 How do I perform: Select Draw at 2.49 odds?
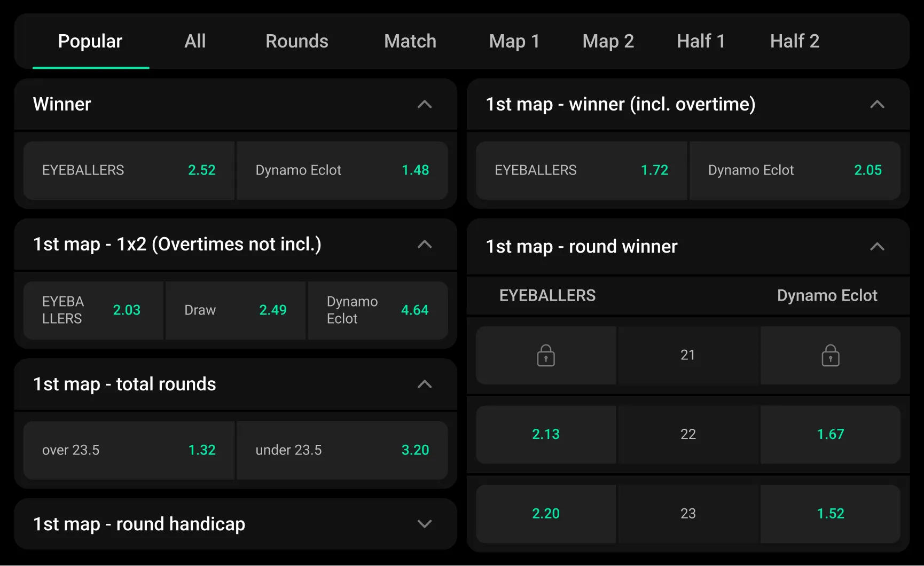[236, 310]
